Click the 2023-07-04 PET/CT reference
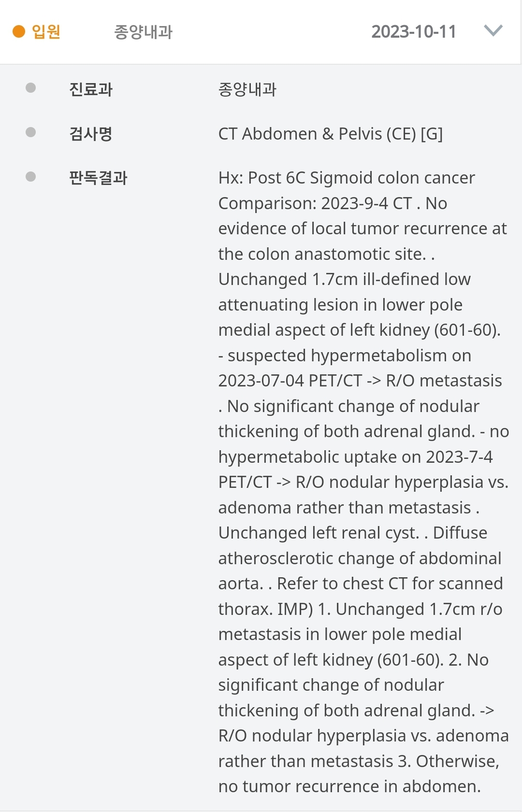 click(290, 381)
